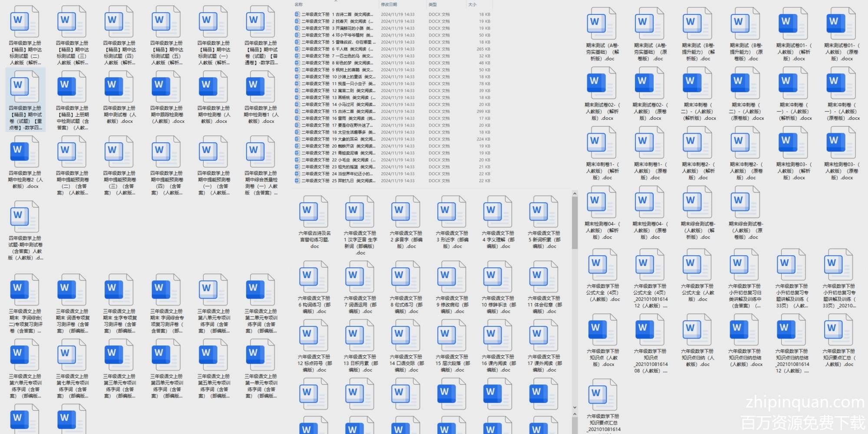Select the row '二年级语文下册 22 小毛虫'
868x434 pixels.
click(x=392, y=160)
